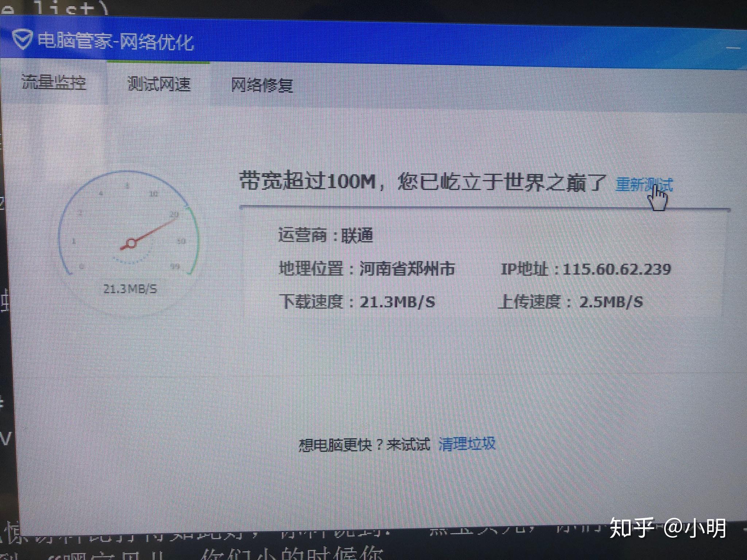
Task: Click the 上传速度：2.5MB/S text
Action: point(571,302)
